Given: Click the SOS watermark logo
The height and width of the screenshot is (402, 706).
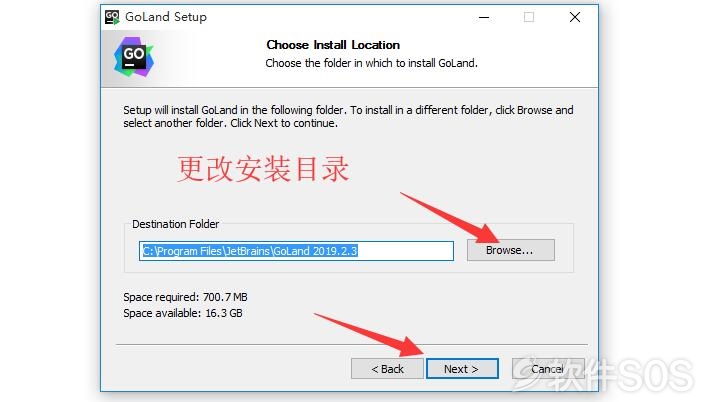Looking at the screenshot, I should tap(603, 373).
